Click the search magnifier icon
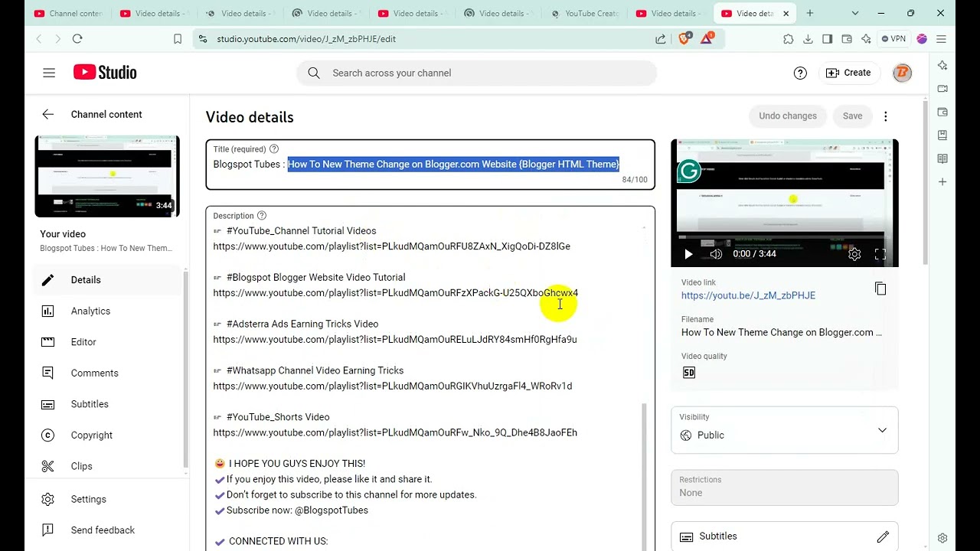The width and height of the screenshot is (980, 551). point(314,73)
